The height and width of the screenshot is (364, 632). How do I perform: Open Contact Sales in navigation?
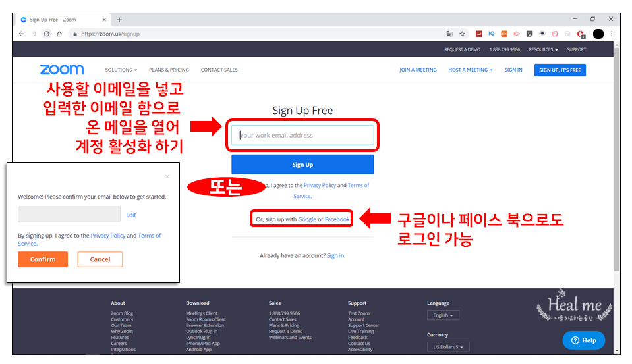(x=219, y=70)
